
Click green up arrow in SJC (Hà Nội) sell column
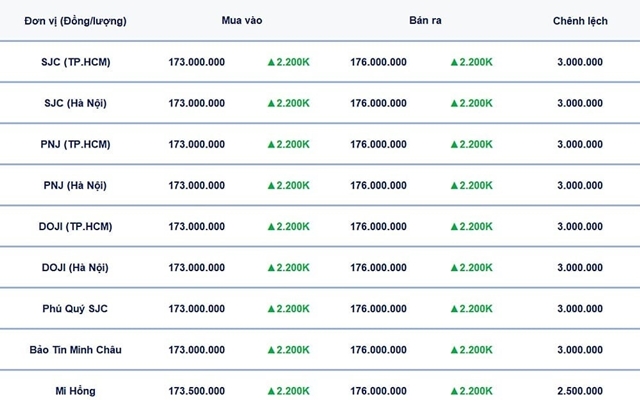454,103
